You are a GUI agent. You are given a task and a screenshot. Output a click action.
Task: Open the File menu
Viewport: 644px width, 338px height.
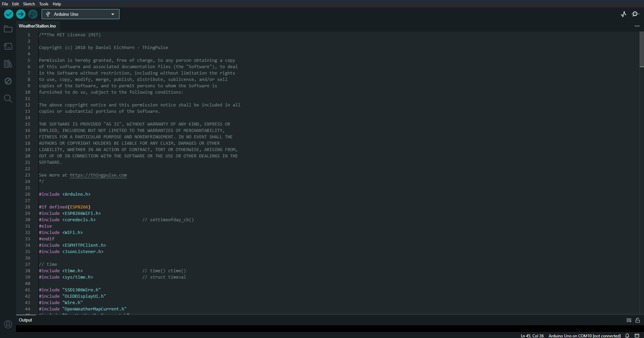5,4
